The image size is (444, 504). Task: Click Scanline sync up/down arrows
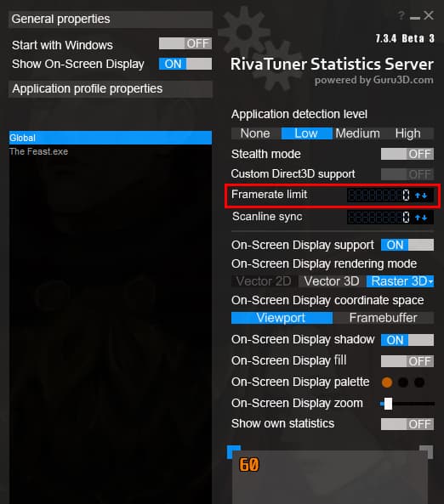coord(421,218)
